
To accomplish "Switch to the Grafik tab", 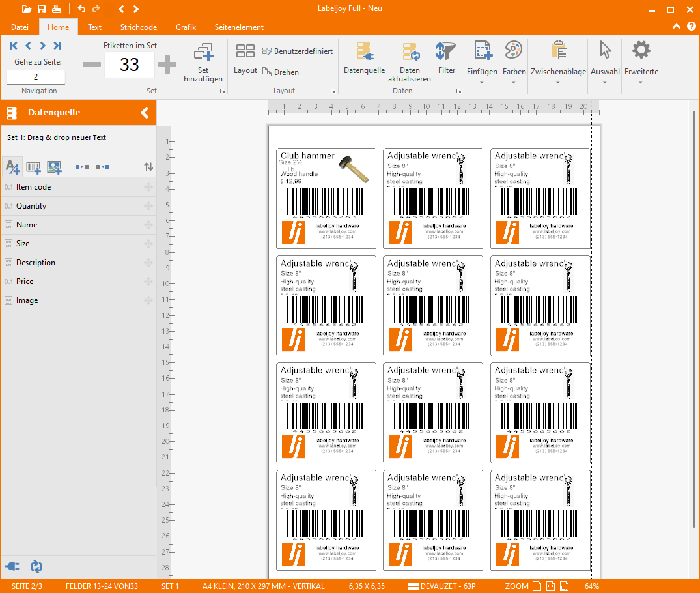I will pyautogui.click(x=186, y=27).
